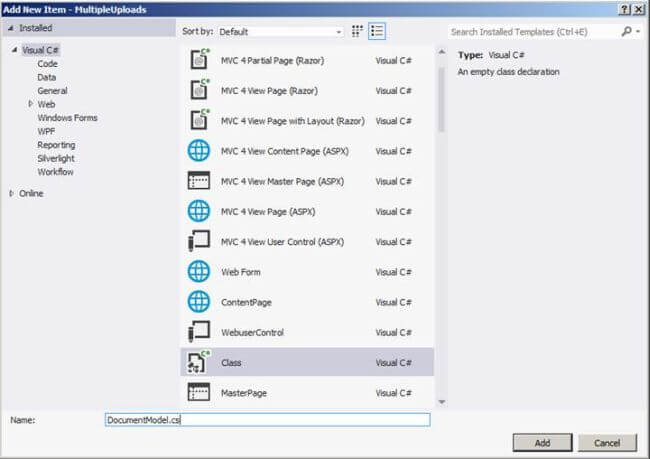The height and width of the screenshot is (459, 650).
Task: Click the Add button
Action: pos(542,443)
